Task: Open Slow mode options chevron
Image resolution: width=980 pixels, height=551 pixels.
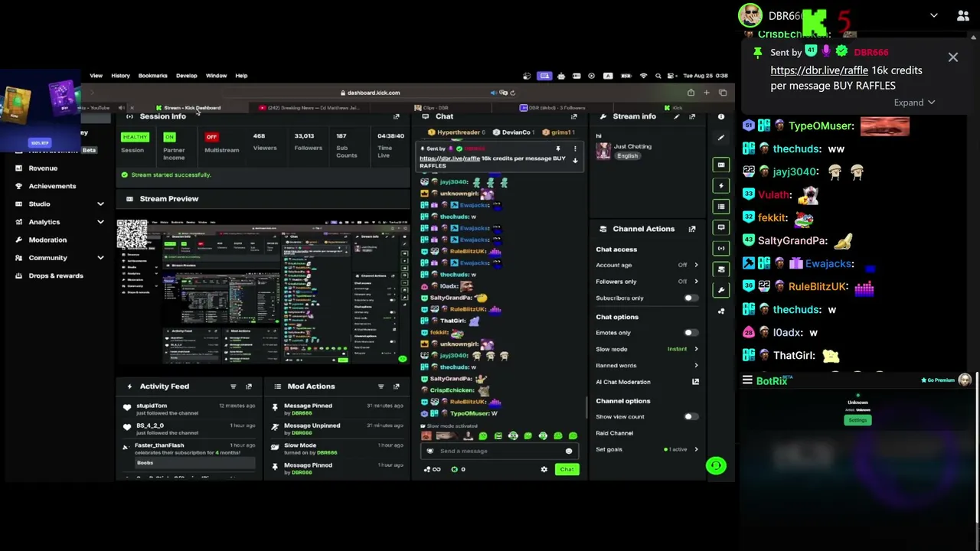Action: click(x=696, y=349)
